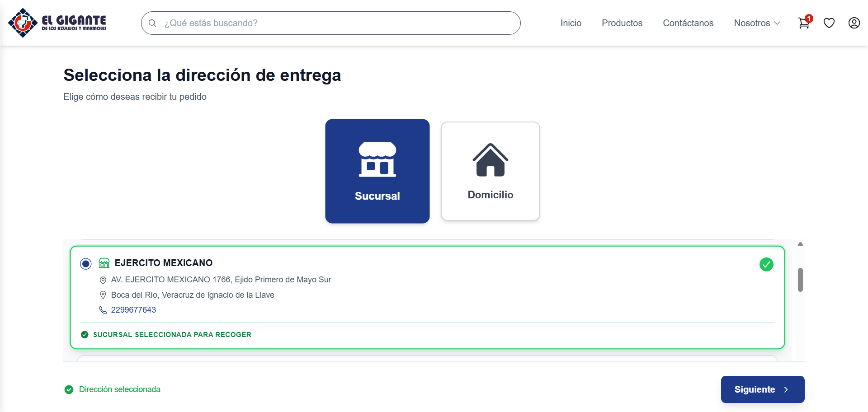Open the Productos menu item
The width and height of the screenshot is (868, 412).
coord(622,23)
